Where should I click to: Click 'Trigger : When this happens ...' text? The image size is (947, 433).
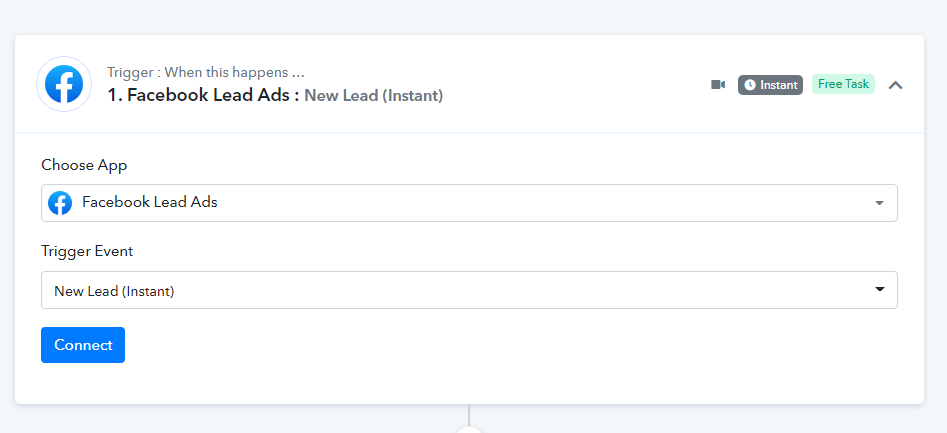(x=205, y=72)
